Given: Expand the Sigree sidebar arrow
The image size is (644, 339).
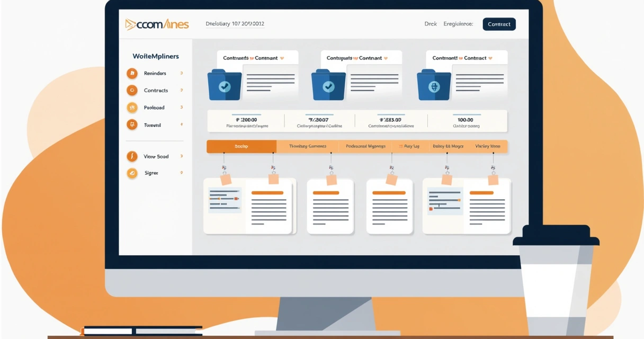Looking at the screenshot, I should 182,173.
